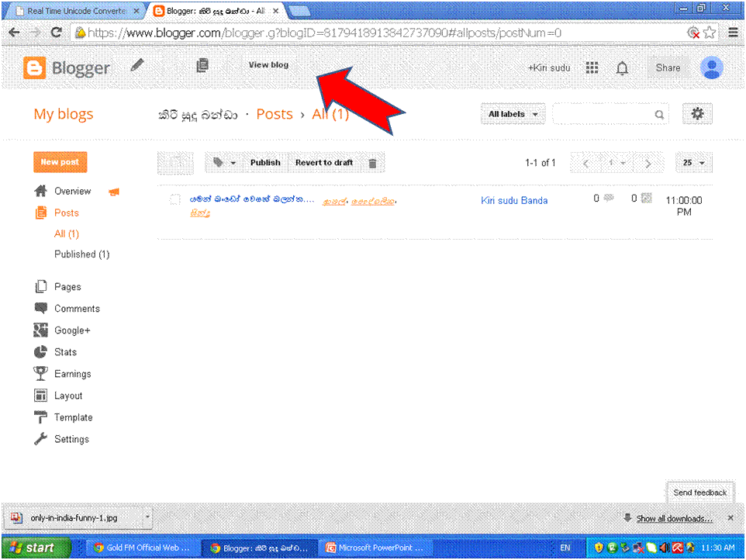Viewport: 746px width, 560px height.
Task: Open Layout in the sidebar
Action: (x=68, y=396)
